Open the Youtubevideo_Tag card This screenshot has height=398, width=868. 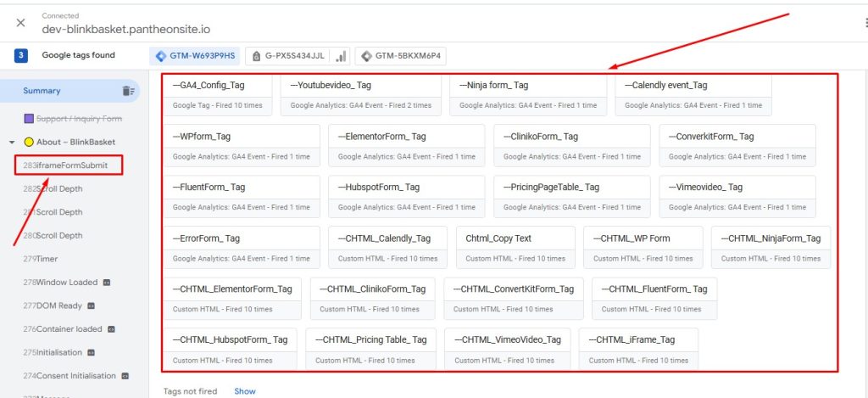click(x=360, y=93)
